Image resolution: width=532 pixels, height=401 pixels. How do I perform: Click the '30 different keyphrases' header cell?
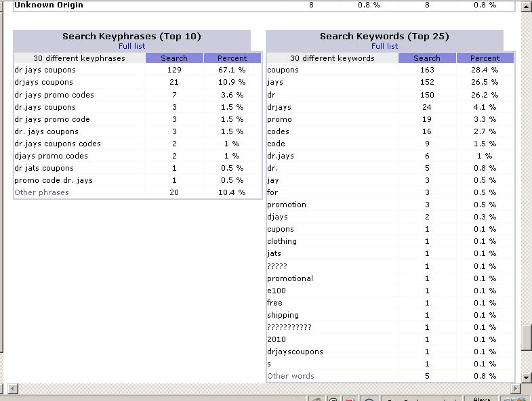[79, 58]
